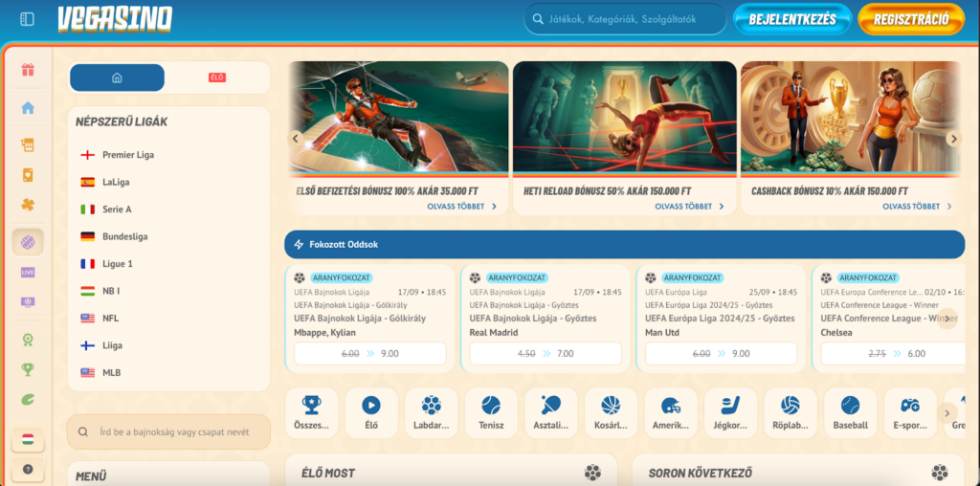The width and height of the screenshot is (980, 486).
Task: Select the Élő play category icon
Action: 371,413
